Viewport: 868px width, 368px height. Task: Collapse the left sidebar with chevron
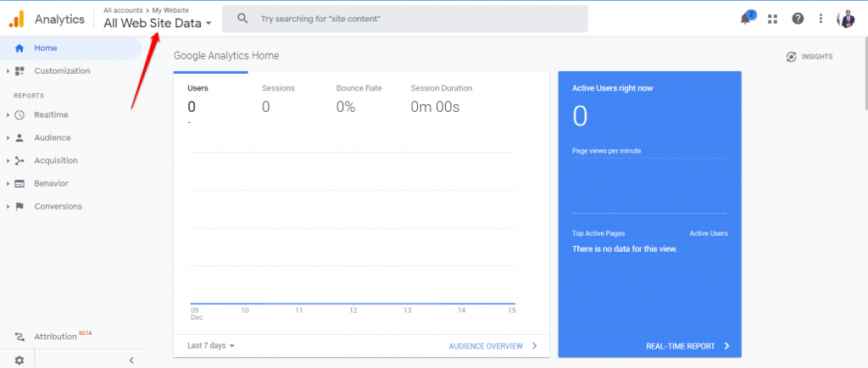[x=131, y=360]
